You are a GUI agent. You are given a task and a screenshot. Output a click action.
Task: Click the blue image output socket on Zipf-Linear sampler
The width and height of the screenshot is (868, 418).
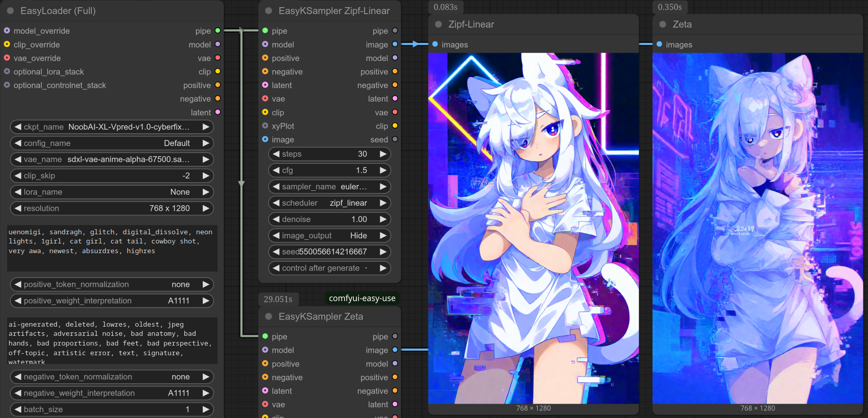[395, 44]
